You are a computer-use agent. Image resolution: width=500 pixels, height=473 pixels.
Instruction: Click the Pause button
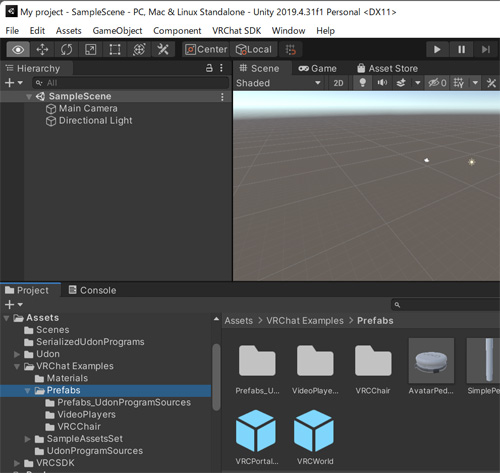click(x=461, y=50)
